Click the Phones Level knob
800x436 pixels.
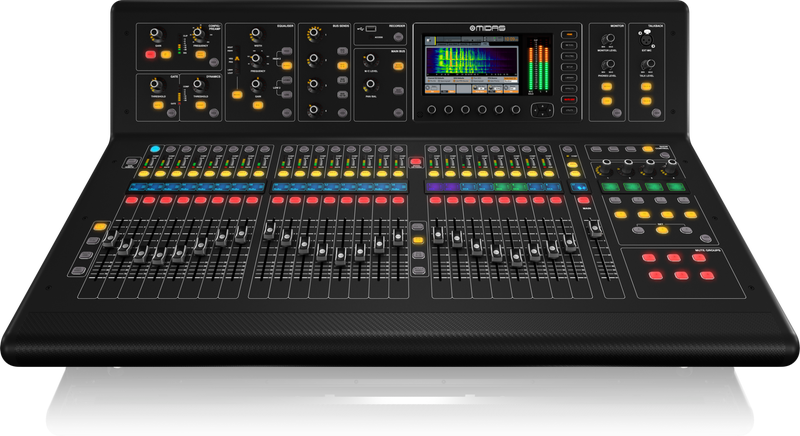(x=607, y=65)
